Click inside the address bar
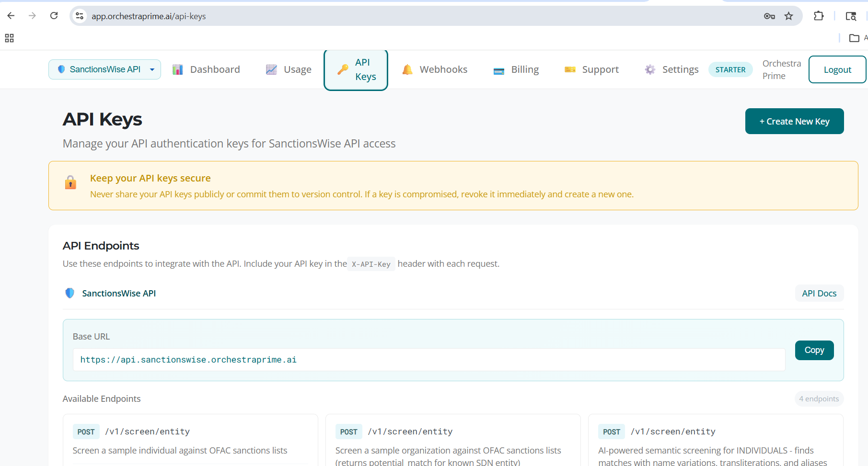Image resolution: width=868 pixels, height=466 pixels. pos(336,16)
